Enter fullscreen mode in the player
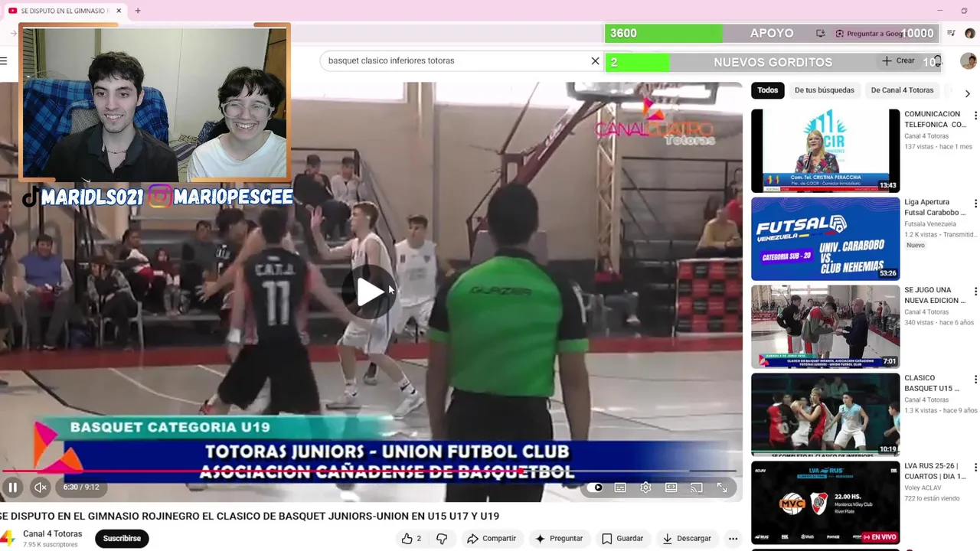The width and height of the screenshot is (980, 551). coord(722,487)
